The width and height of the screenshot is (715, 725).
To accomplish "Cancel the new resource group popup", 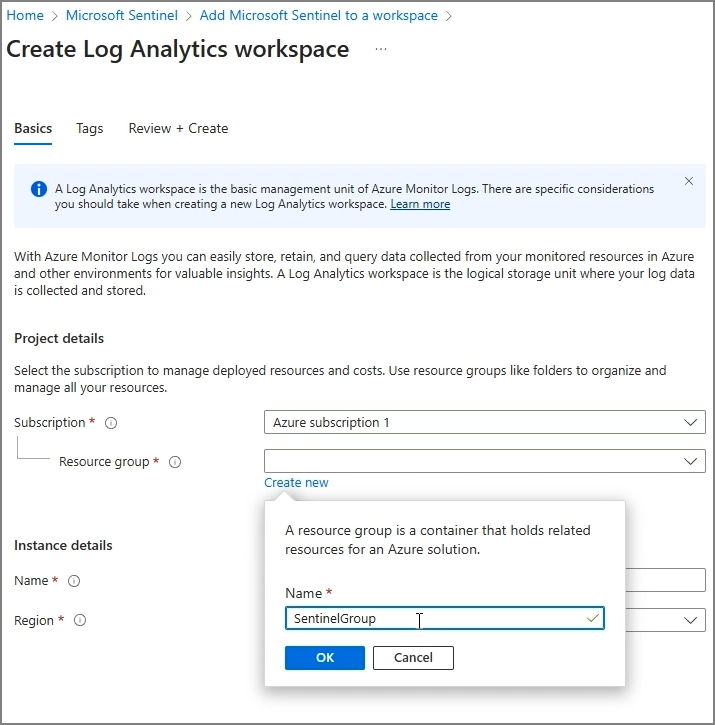I will coord(413,657).
